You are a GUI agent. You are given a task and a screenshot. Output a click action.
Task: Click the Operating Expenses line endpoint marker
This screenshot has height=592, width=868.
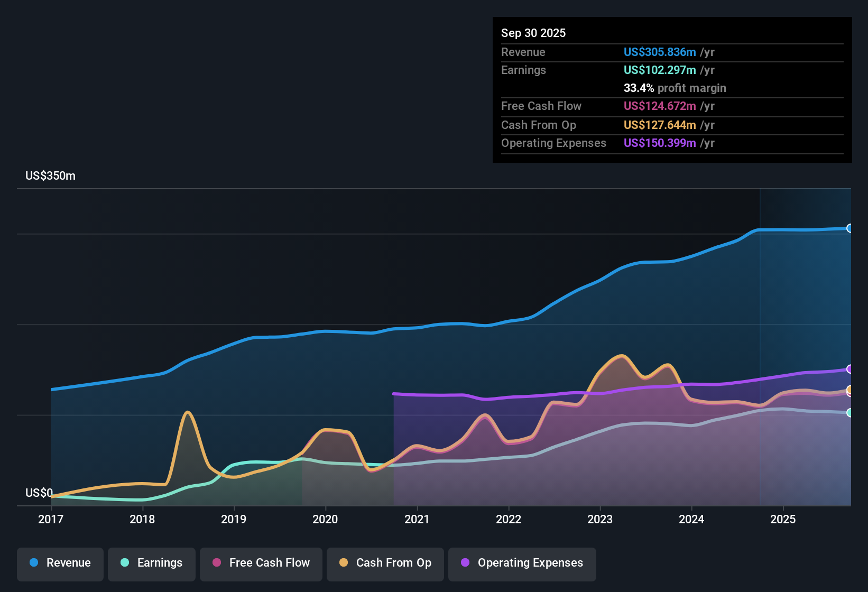pos(850,369)
